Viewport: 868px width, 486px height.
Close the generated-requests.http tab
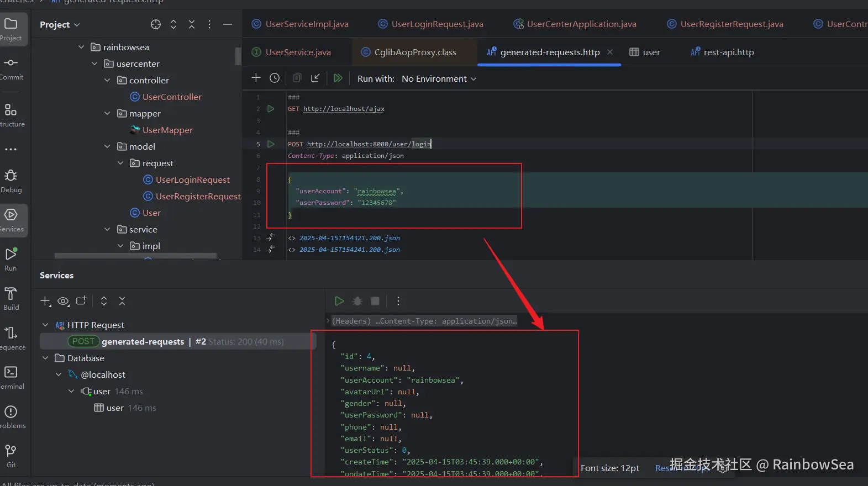(610, 52)
